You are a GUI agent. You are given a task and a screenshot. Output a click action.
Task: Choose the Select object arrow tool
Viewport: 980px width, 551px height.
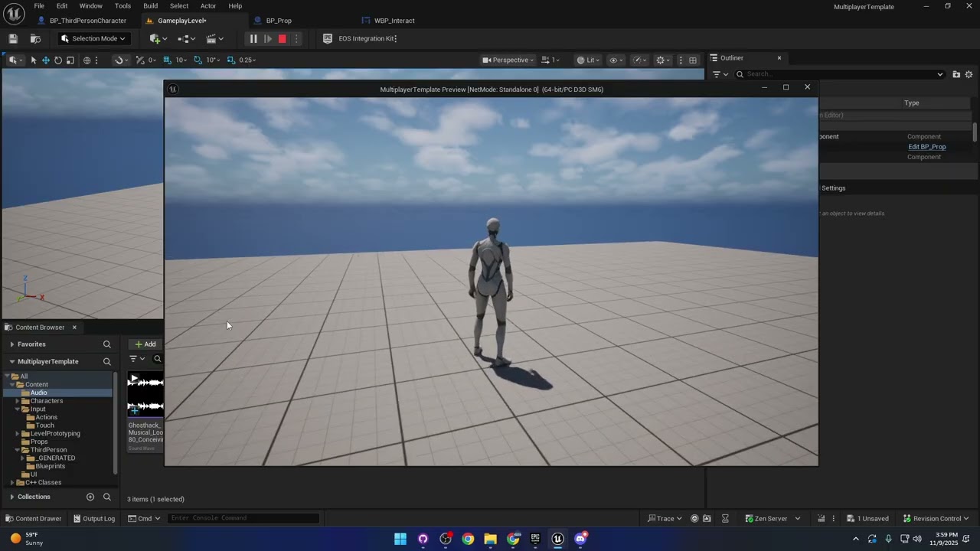(33, 60)
